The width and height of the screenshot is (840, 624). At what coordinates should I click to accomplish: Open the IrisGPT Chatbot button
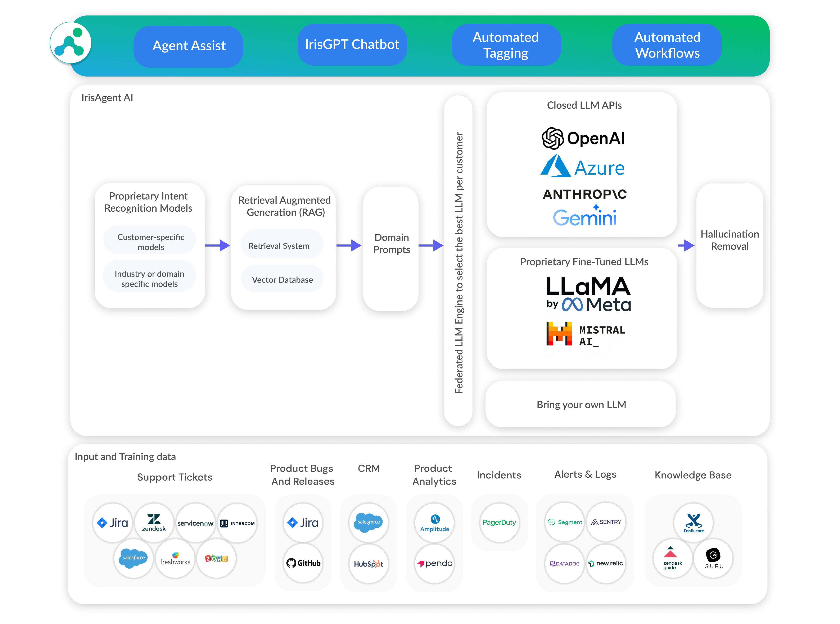coord(352,45)
